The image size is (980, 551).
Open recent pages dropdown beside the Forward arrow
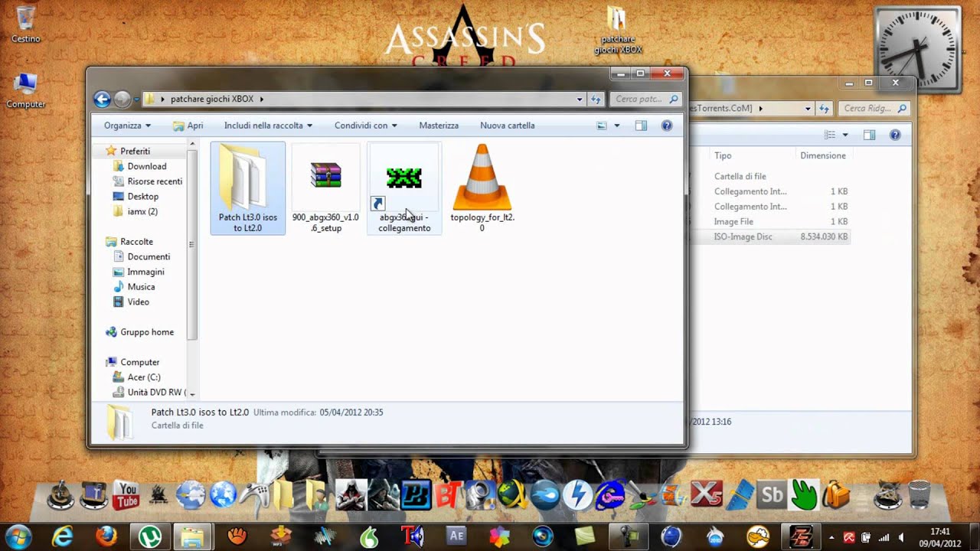[136, 99]
